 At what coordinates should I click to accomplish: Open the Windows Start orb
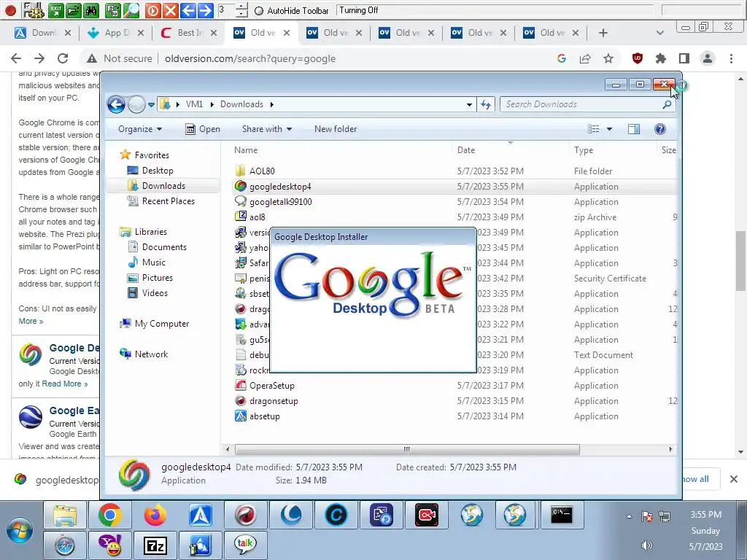tap(20, 531)
